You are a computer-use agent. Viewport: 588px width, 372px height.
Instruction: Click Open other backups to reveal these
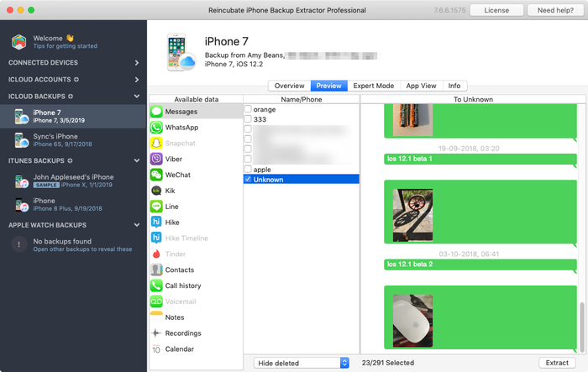(82, 249)
